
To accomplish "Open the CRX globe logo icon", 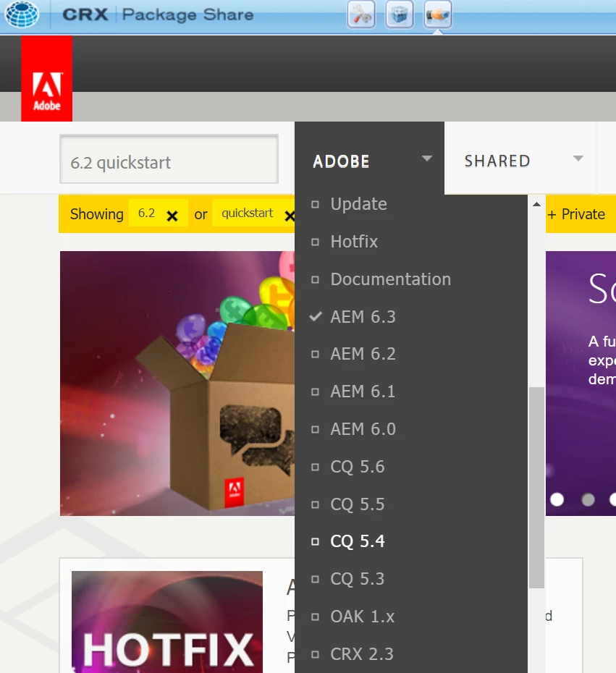I will click(22, 14).
